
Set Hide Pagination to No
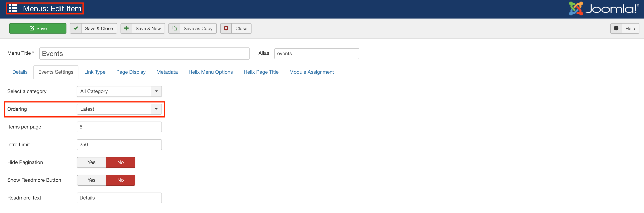121,162
